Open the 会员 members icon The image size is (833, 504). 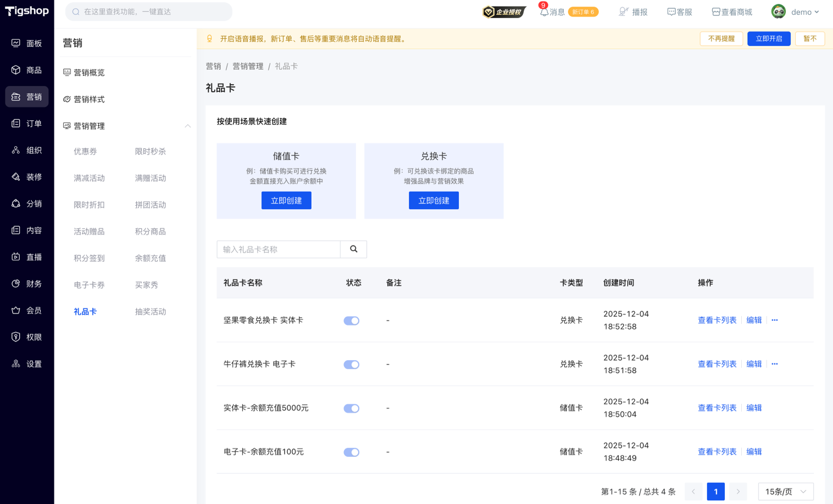(16, 310)
